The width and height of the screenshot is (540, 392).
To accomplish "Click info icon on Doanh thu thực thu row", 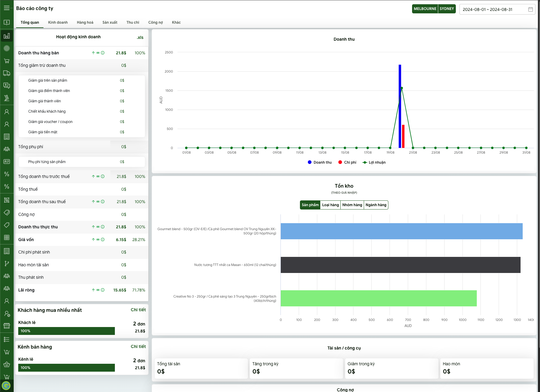I will (103, 227).
